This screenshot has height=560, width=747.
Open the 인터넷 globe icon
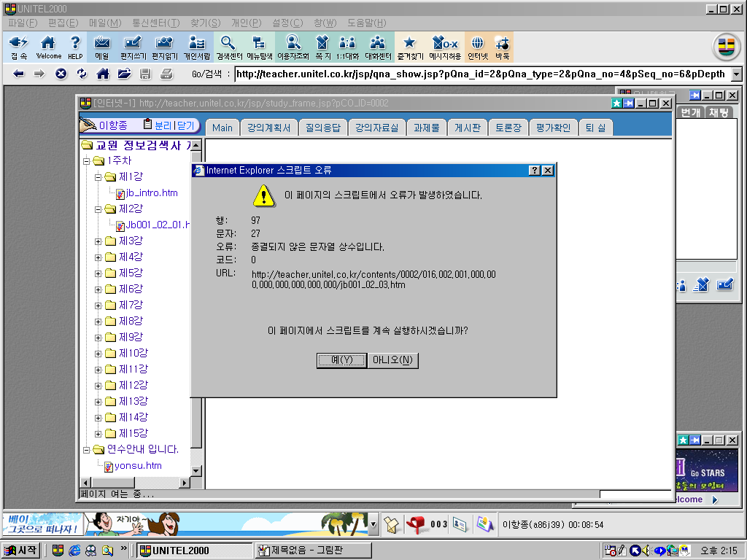pyautogui.click(x=478, y=47)
